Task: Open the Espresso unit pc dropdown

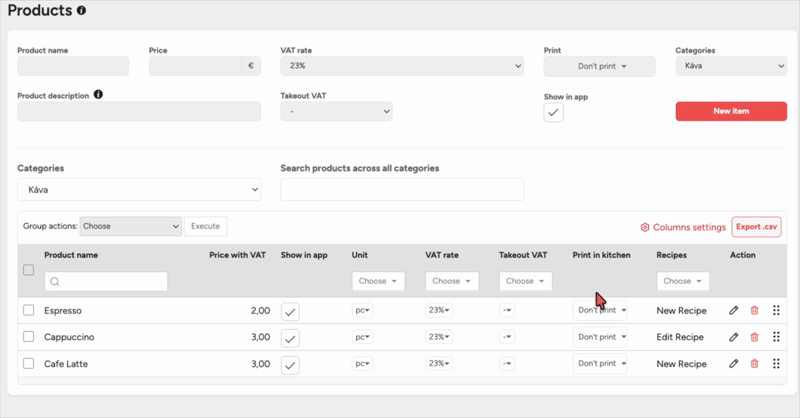Action: [x=362, y=310]
